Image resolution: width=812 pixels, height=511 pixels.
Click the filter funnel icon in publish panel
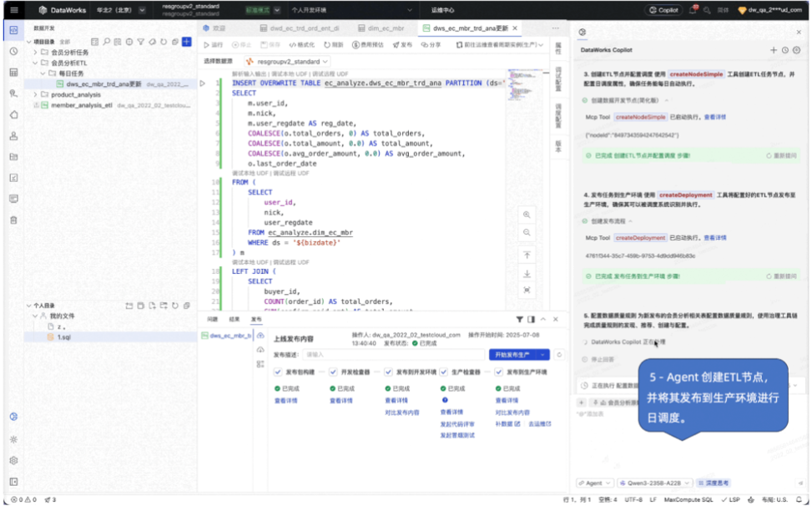coord(519,319)
